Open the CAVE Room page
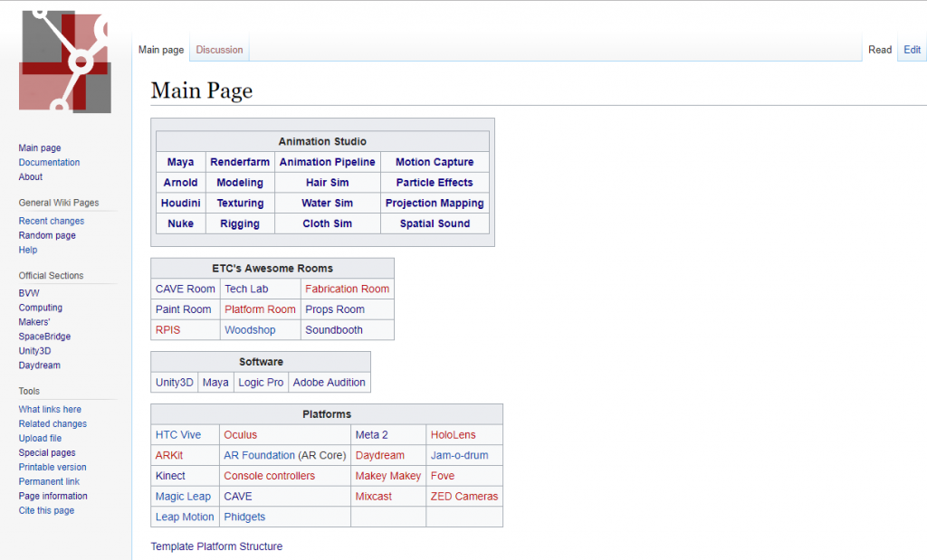Image resolution: width=927 pixels, height=560 pixels. [185, 289]
